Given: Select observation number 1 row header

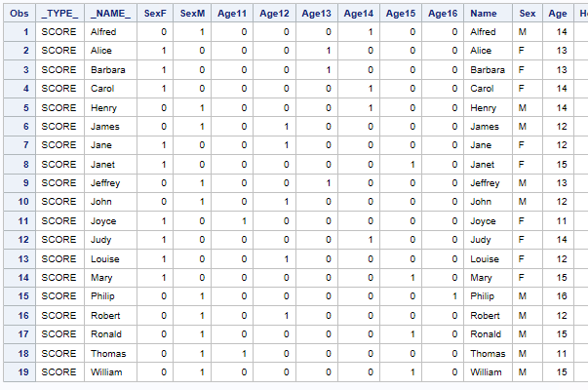Looking at the screenshot, I should point(19,32).
